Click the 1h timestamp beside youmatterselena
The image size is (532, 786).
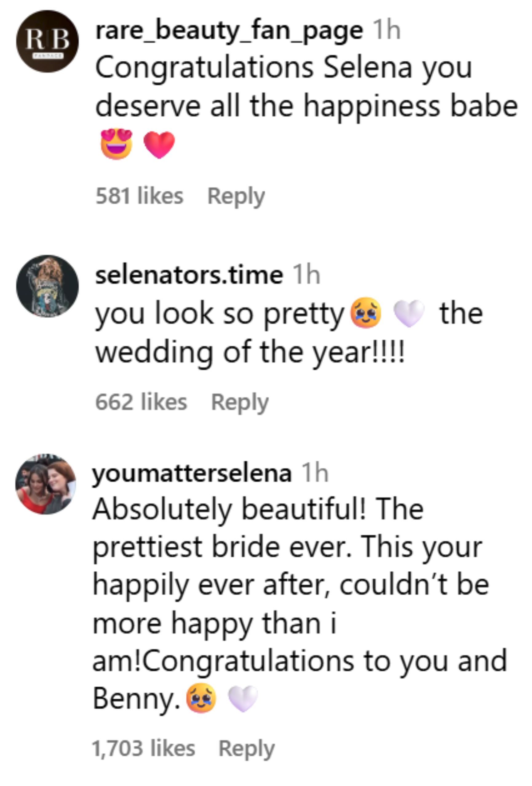(315, 473)
